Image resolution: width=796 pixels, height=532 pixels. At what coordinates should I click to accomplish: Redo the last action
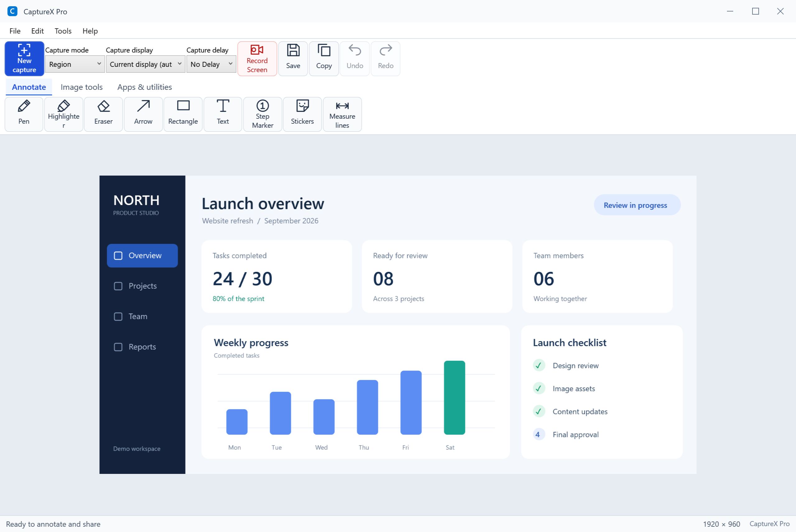coord(386,59)
